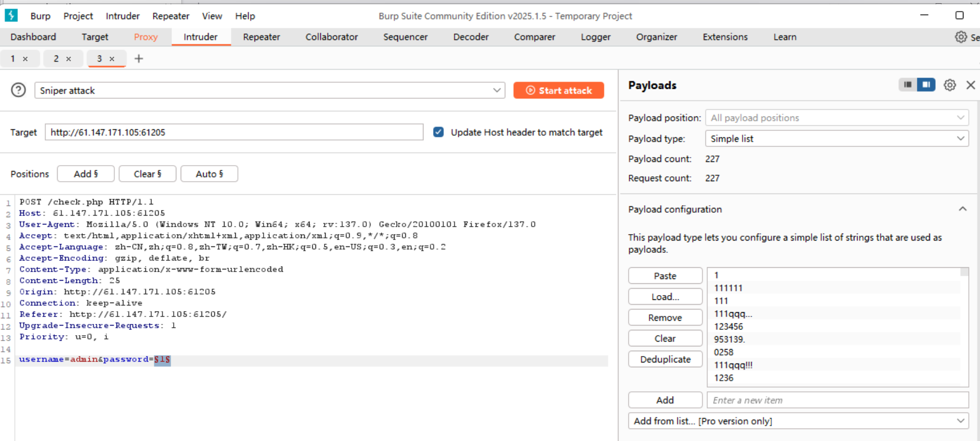Select payload item 111111 in the list

coord(834,288)
